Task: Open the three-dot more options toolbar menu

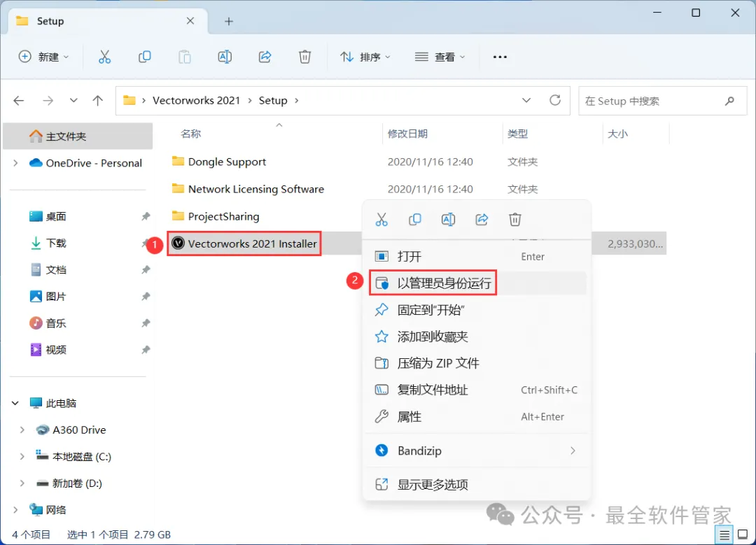Action: 500,57
